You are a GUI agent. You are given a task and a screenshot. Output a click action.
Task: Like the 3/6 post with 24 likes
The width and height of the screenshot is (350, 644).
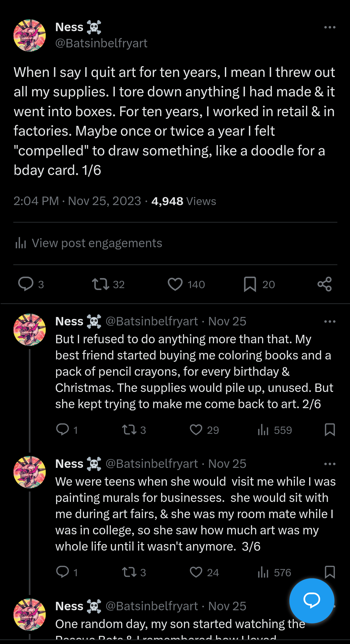pyautogui.click(x=196, y=572)
